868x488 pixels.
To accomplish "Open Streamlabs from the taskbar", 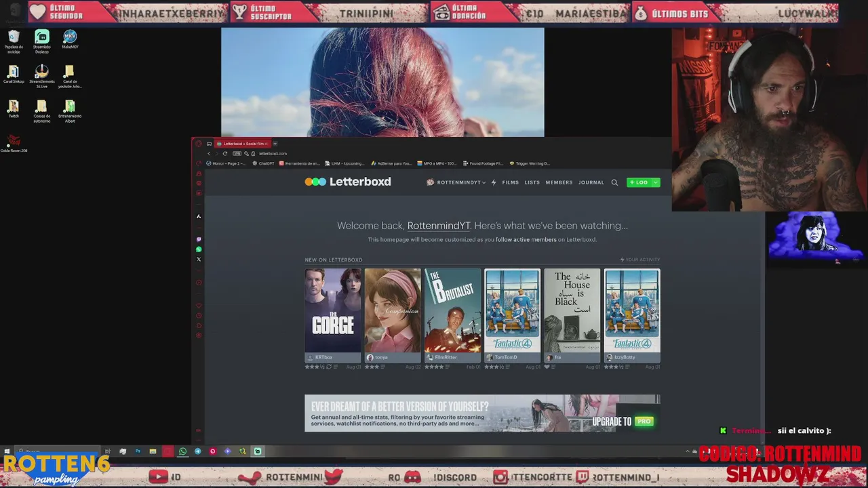I will tap(258, 451).
